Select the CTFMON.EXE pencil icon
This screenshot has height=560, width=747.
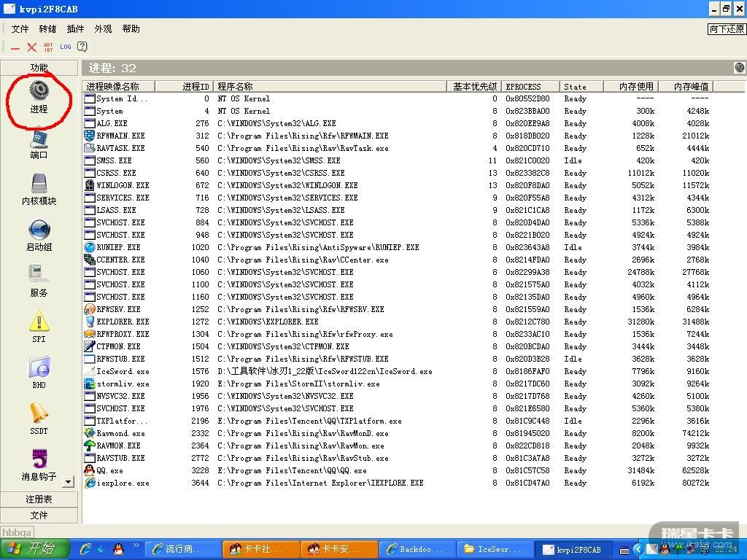pyautogui.click(x=89, y=346)
